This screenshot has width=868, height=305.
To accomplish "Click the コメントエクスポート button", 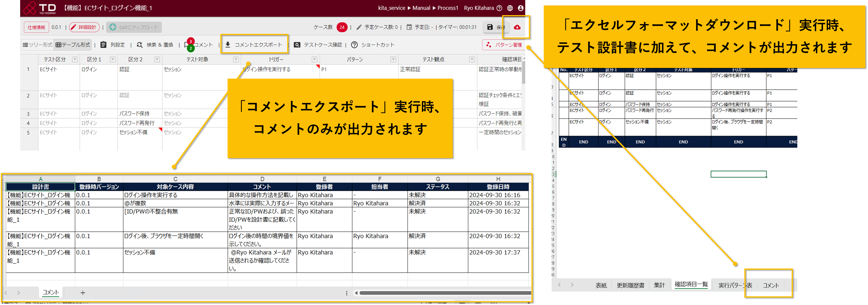I will 254,45.
